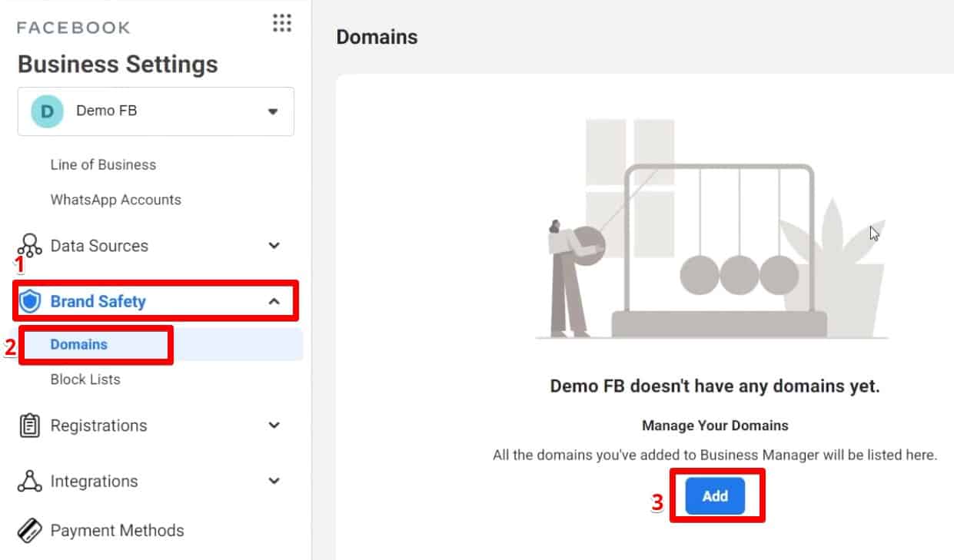Viewport: 954px width, 560px height.
Task: Select the Data Sources network icon
Action: pos(29,246)
